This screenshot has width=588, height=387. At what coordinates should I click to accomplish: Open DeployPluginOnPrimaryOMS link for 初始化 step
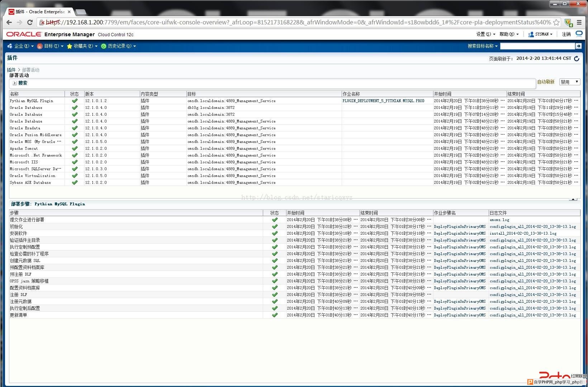pos(460,226)
